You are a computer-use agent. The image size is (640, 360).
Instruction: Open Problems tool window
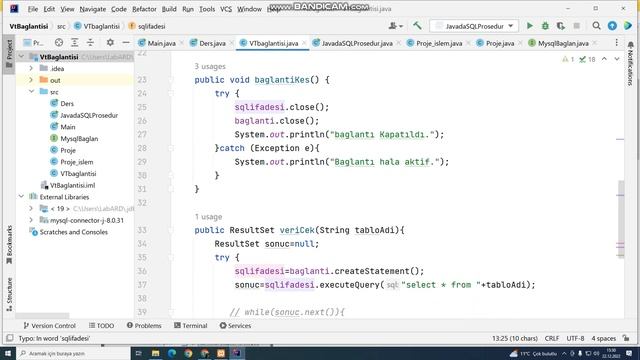[144, 326]
